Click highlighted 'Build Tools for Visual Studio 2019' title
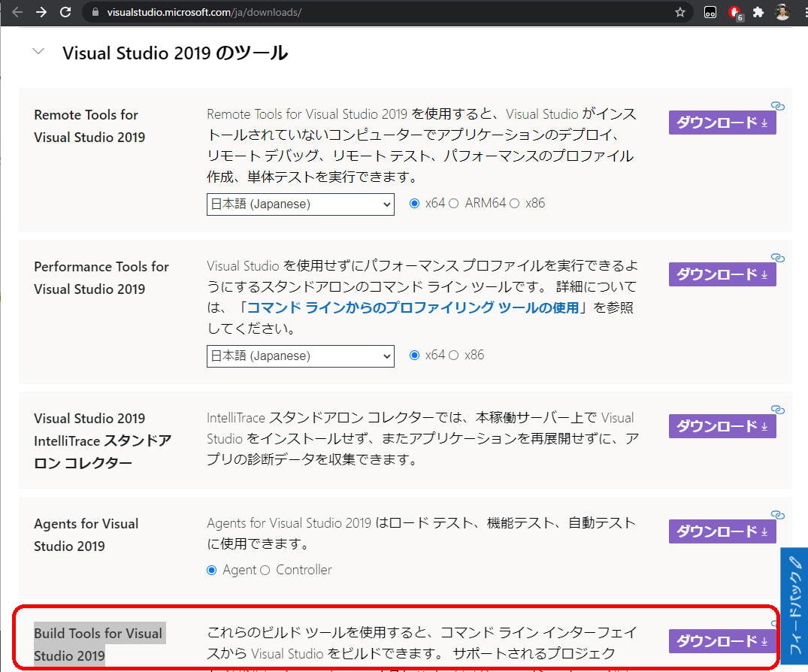808x672 pixels. 99,644
